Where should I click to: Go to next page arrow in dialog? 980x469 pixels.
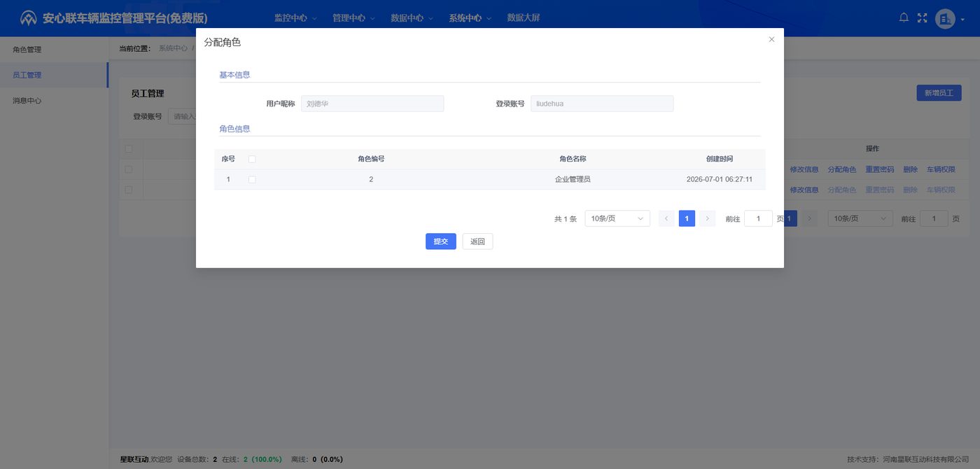click(707, 219)
